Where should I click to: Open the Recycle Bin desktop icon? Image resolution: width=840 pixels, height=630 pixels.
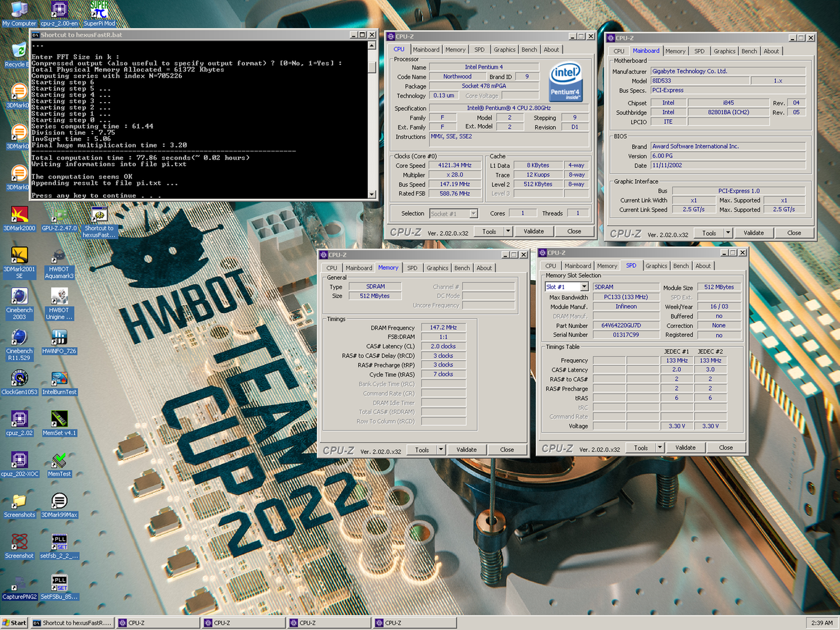pyautogui.click(x=17, y=55)
